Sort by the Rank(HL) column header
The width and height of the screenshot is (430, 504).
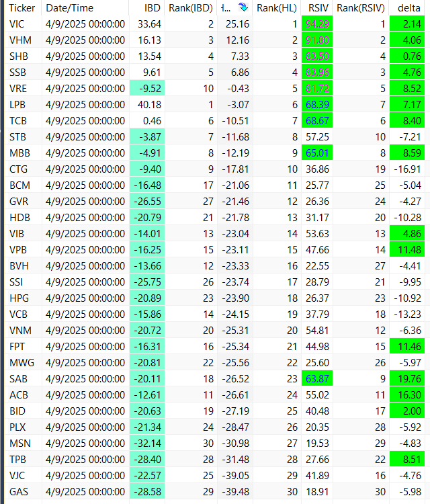[x=276, y=7]
